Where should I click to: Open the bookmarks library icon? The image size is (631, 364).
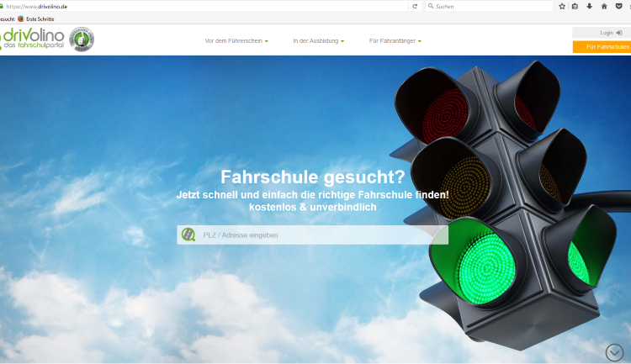575,6
